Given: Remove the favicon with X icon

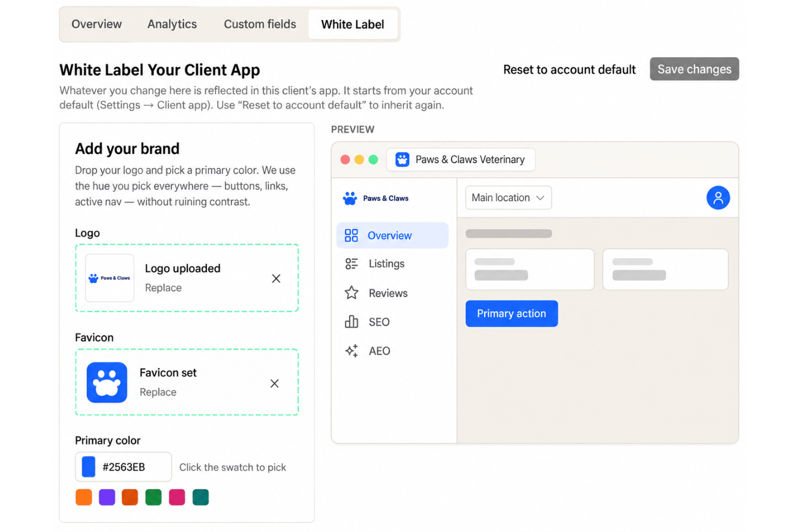Looking at the screenshot, I should 274,383.
